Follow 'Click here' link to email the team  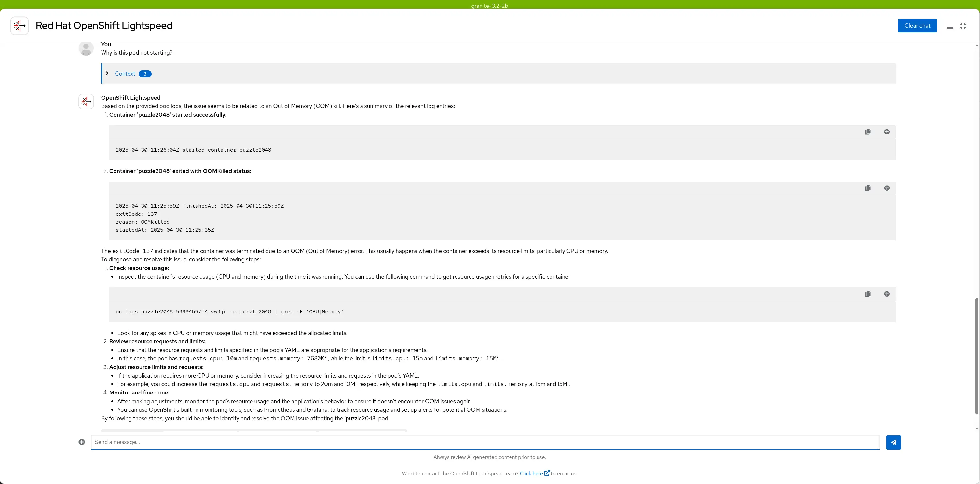coord(531,473)
